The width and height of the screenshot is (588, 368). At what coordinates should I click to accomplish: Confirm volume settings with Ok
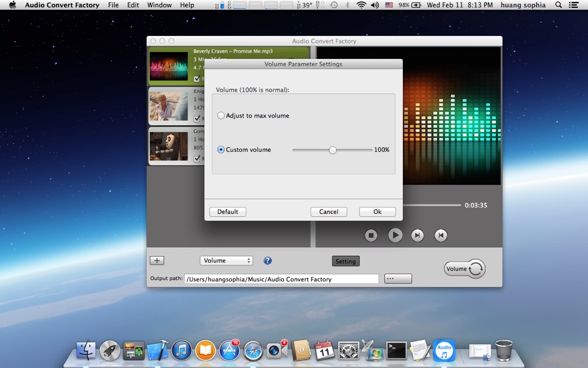(x=378, y=212)
